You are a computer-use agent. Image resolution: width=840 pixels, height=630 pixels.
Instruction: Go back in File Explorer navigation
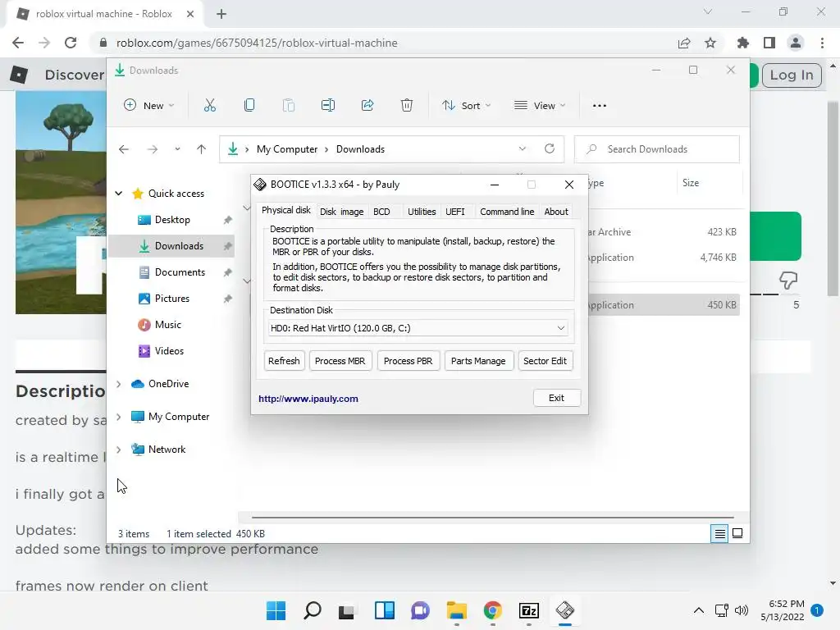[124, 149]
